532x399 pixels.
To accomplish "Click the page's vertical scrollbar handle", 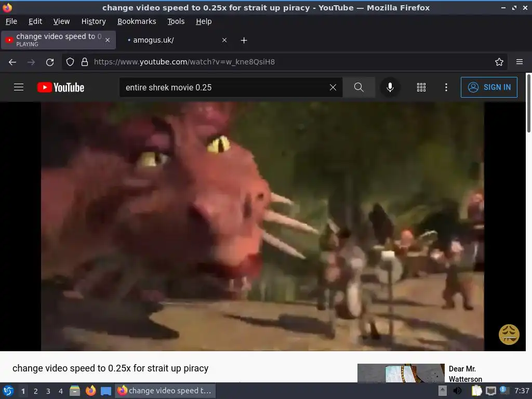I will 528,103.
